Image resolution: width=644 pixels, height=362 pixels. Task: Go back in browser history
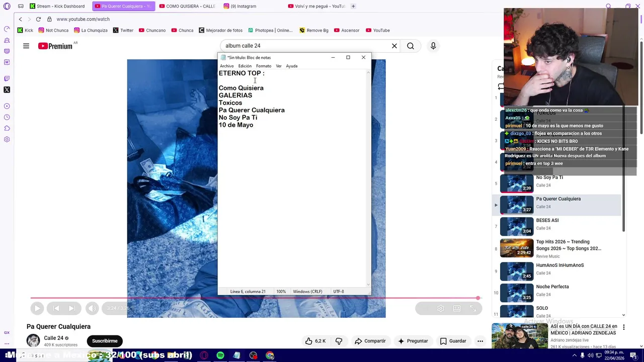[x=20, y=19]
